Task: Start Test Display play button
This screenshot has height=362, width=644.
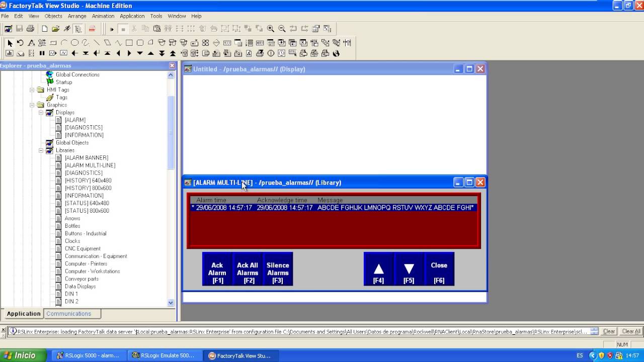Action: click(x=112, y=29)
